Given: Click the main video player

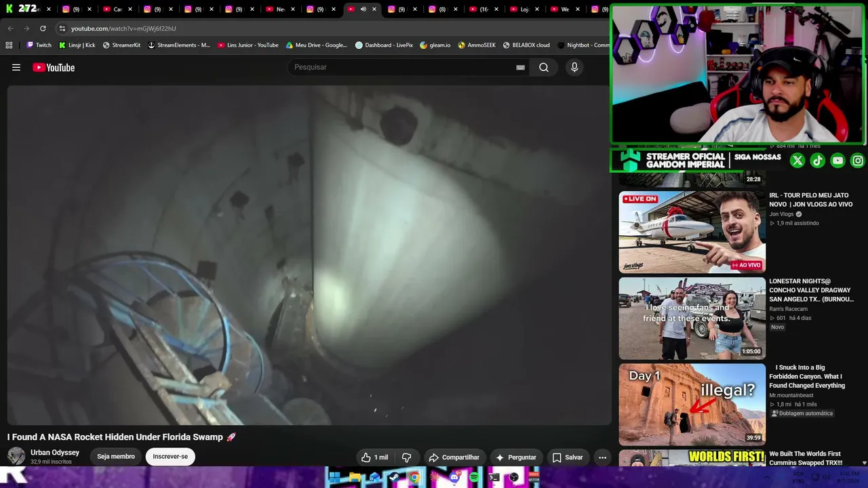Looking at the screenshot, I should coord(309,255).
